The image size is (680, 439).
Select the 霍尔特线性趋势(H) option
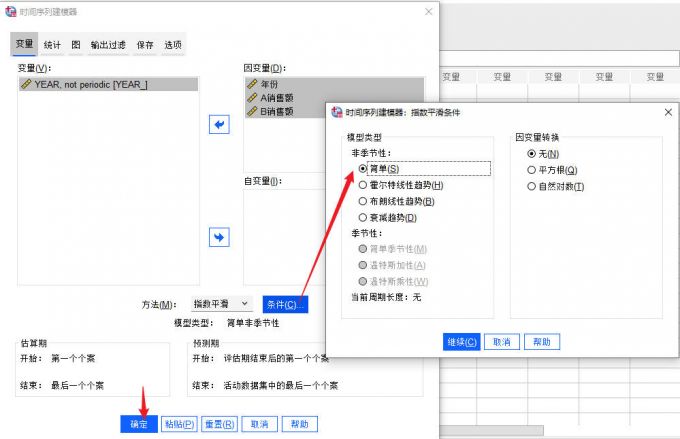pyautogui.click(x=363, y=185)
